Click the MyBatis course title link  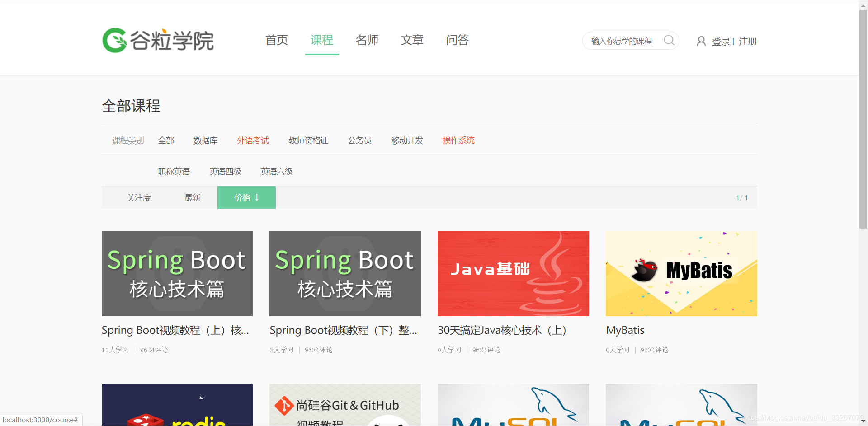[625, 330]
